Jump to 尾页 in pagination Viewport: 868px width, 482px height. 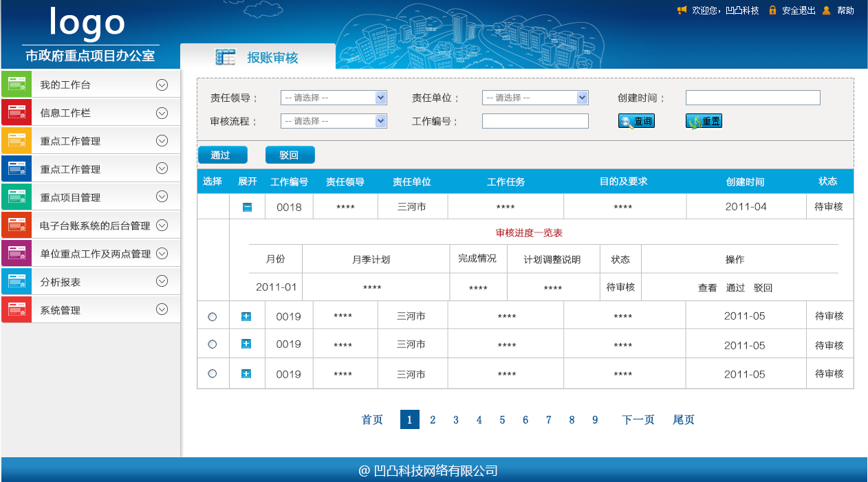(684, 419)
